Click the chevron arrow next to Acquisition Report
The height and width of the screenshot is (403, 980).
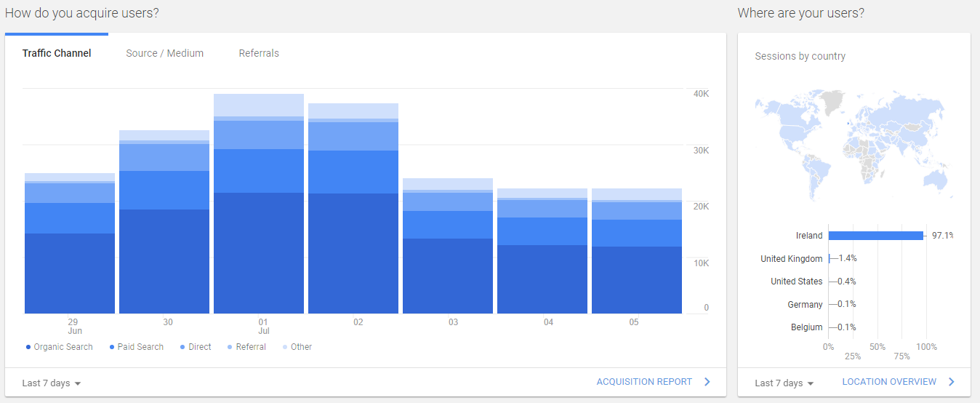707,382
